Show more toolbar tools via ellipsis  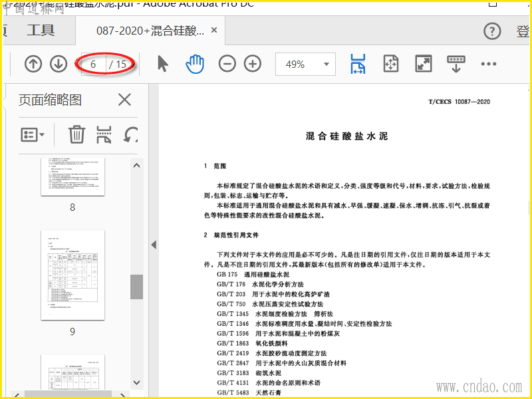(x=489, y=64)
